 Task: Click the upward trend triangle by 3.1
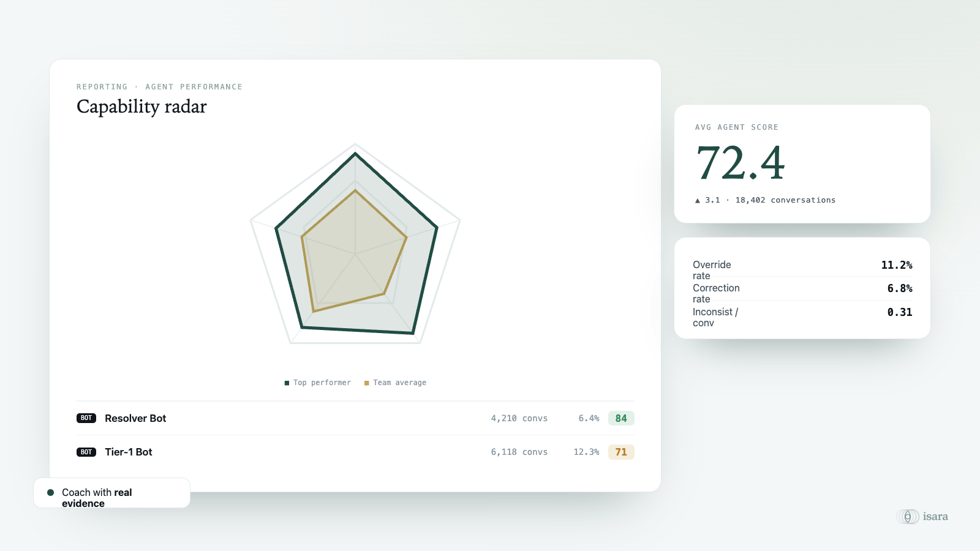(x=698, y=200)
